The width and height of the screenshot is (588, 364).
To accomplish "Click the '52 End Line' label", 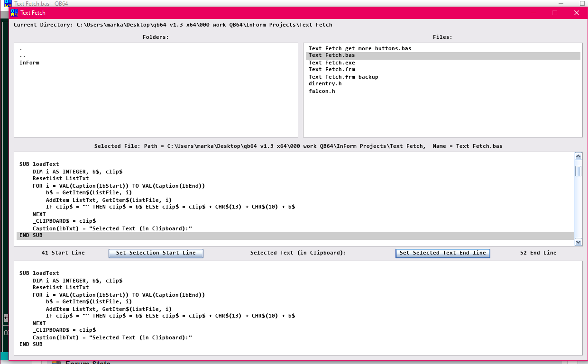I will (x=538, y=253).
